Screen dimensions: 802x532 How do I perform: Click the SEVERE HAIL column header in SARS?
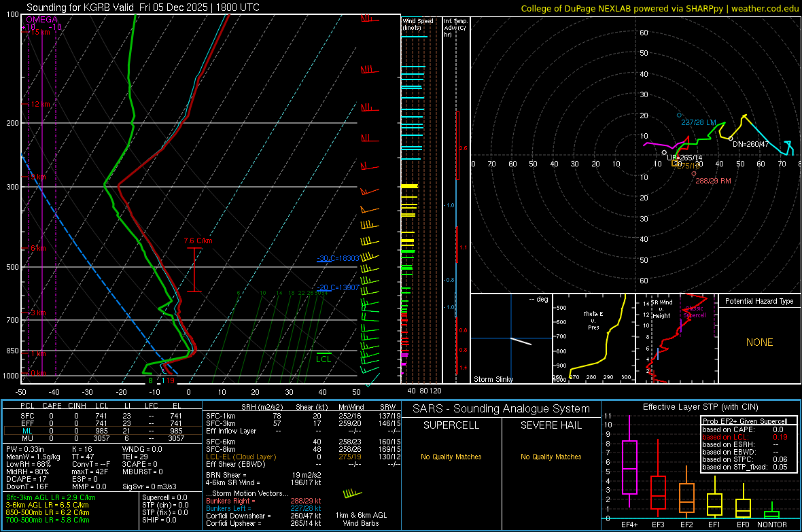(551, 425)
